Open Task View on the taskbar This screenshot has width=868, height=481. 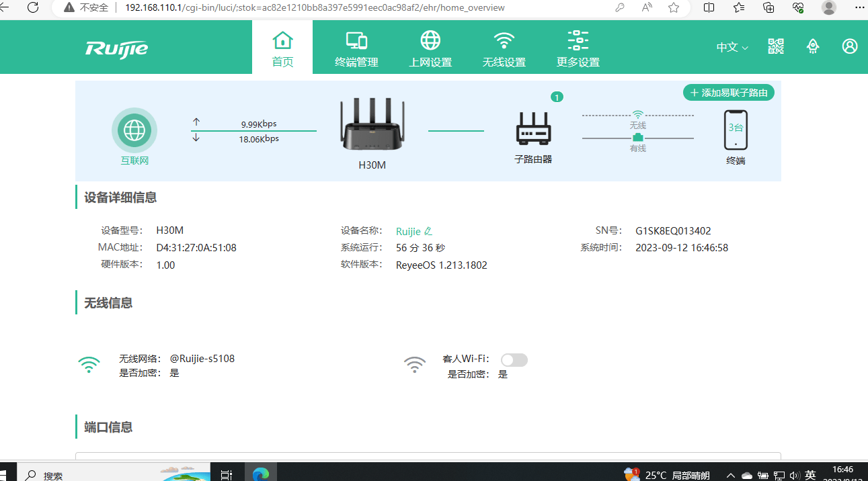coord(226,474)
